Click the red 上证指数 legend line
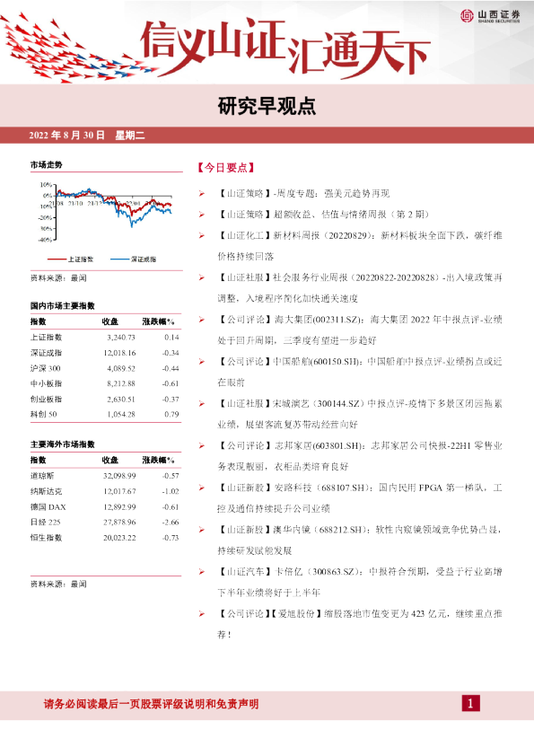 (57, 259)
